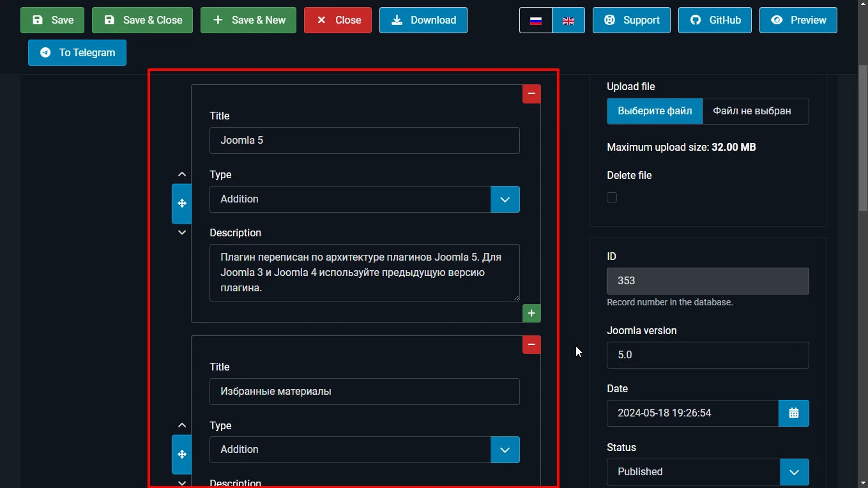This screenshot has width=868, height=488.
Task: Grab the Joomla 5 block move handle
Action: coord(182,204)
